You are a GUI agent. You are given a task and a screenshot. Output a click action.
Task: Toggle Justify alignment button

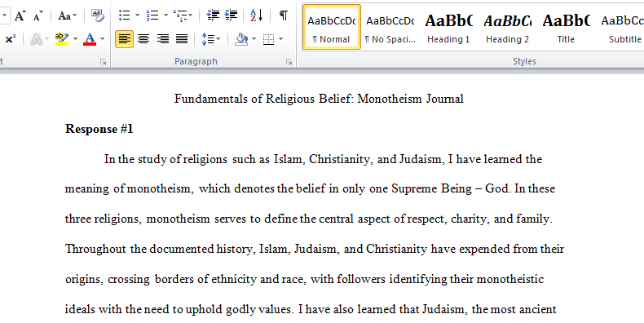point(182,39)
